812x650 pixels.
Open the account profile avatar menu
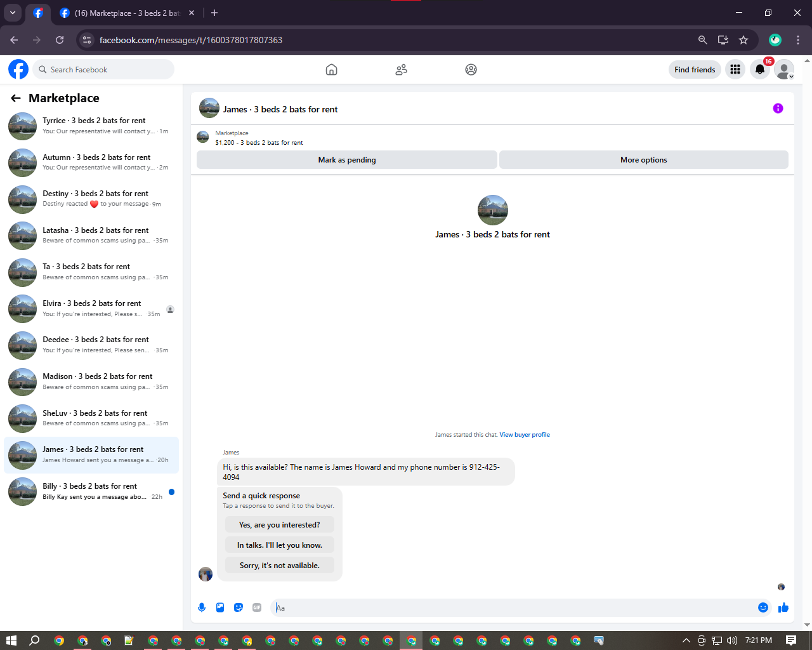click(784, 70)
